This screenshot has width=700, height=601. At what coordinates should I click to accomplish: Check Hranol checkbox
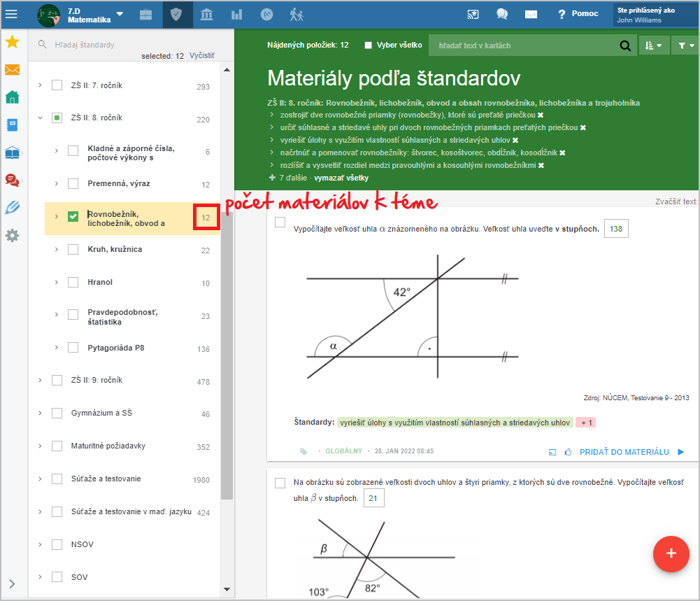(73, 282)
